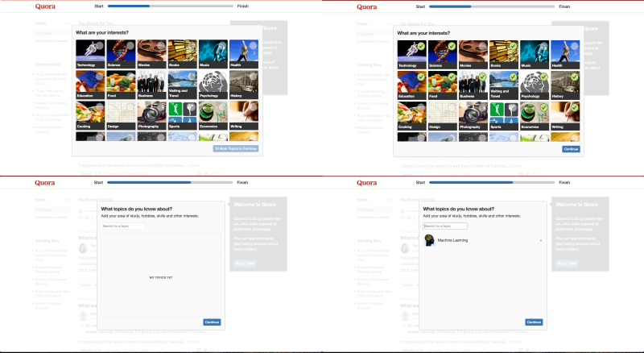The height and width of the screenshot is (353, 644).
Task: Pick the Writing tile image in the top-left grid
Action: (x=244, y=115)
